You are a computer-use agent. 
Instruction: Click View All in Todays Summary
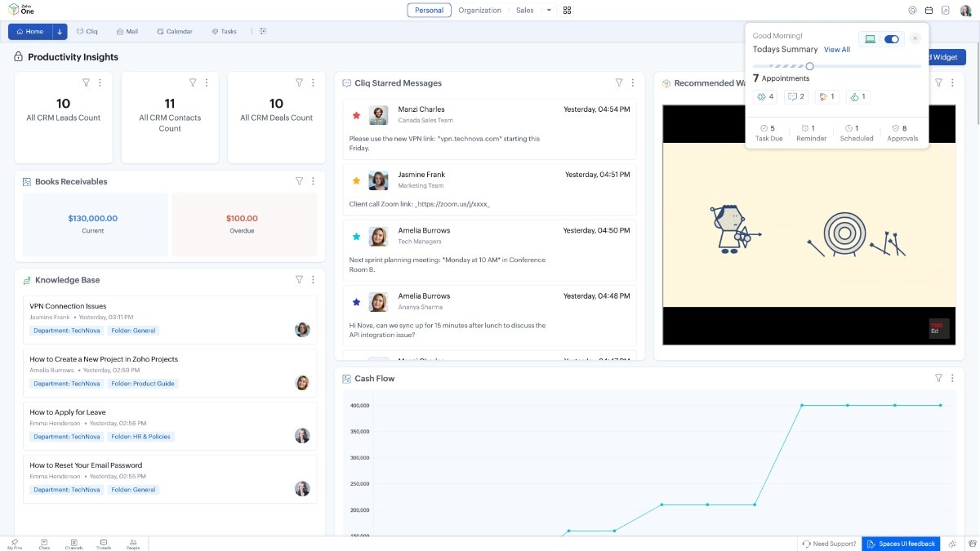click(836, 50)
